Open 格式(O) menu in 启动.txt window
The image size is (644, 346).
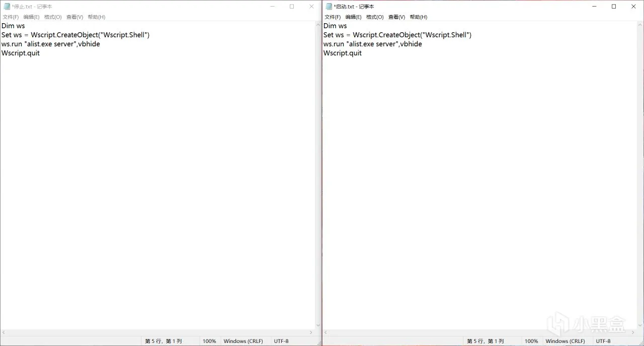[x=375, y=17]
